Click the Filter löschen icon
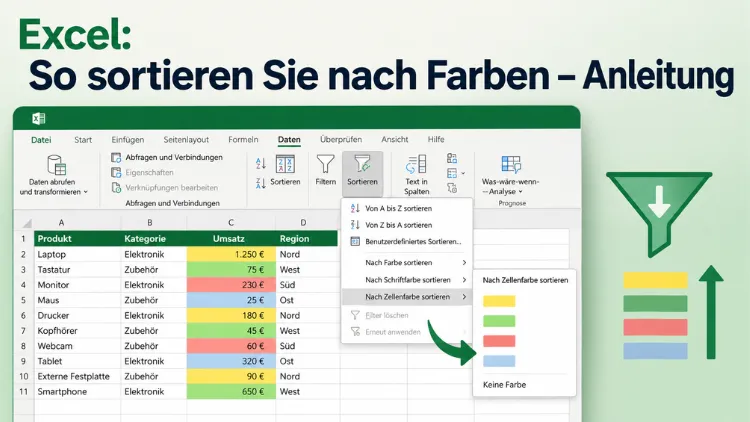The image size is (750, 422). pyautogui.click(x=355, y=315)
